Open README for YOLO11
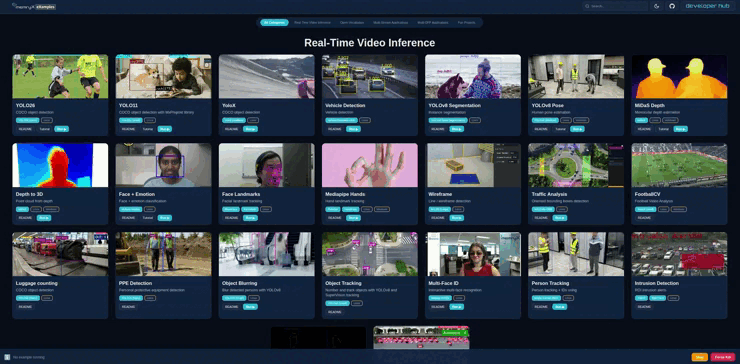This screenshot has height=364, width=740. click(128, 129)
